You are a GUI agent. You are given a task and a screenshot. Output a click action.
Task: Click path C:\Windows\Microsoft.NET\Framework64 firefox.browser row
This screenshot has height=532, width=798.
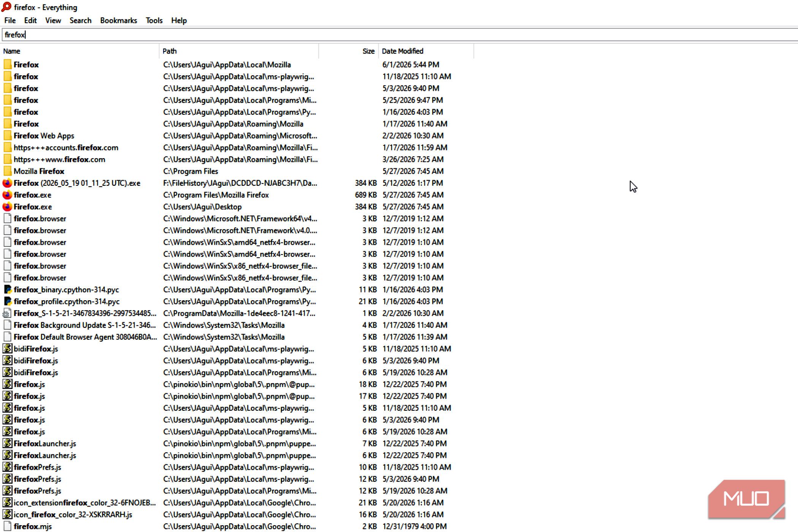pyautogui.click(x=240, y=218)
